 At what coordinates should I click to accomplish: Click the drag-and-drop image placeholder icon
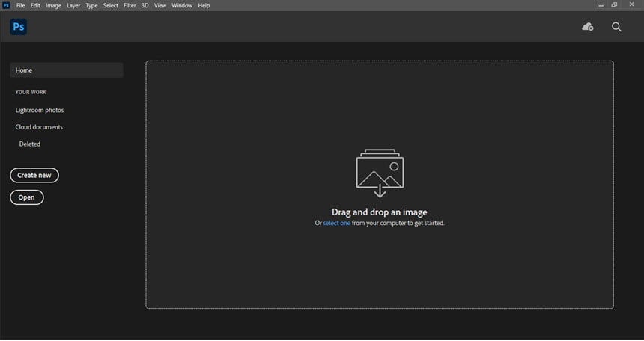[x=380, y=173]
